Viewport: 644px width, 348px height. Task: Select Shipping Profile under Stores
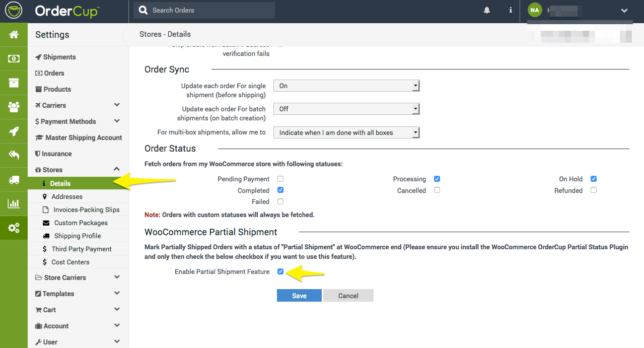[x=72, y=236]
